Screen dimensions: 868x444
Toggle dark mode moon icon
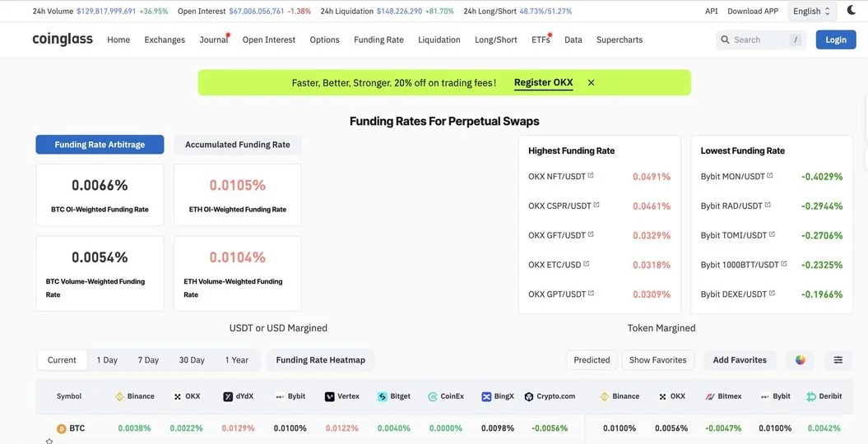851,11
